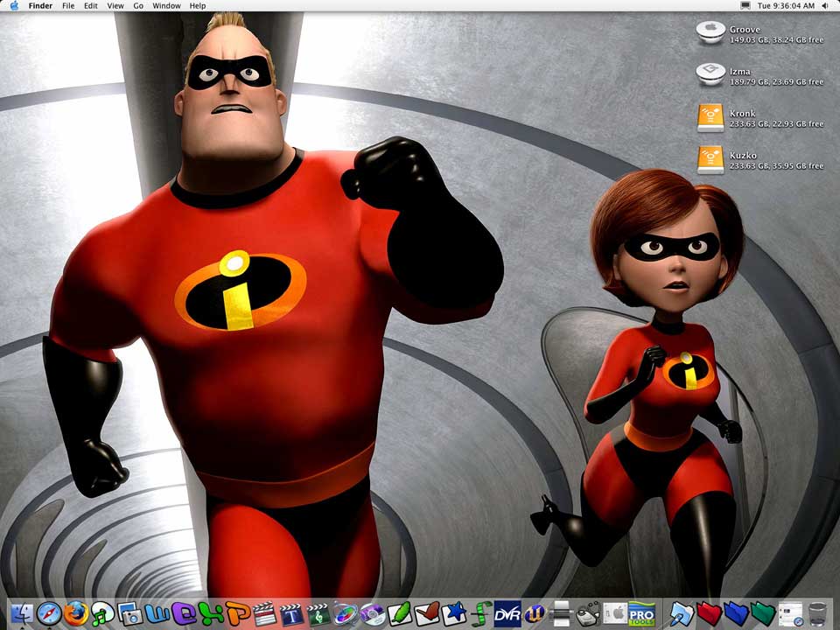Open the File menu
The image size is (840, 630).
(68, 5)
